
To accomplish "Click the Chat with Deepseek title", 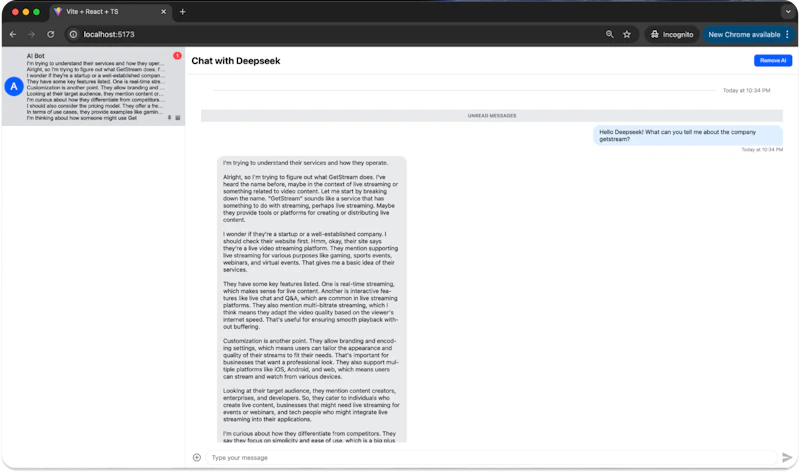I will pos(236,61).
